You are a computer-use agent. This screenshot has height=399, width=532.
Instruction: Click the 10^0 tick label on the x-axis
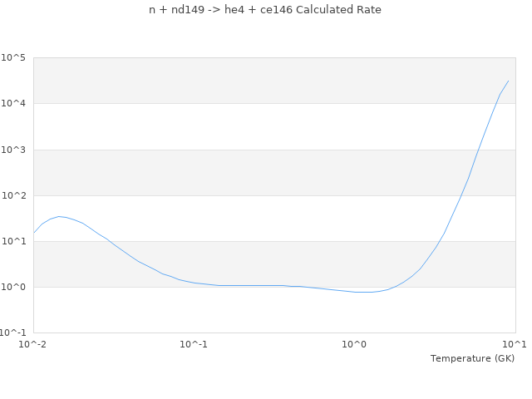click(354, 344)
